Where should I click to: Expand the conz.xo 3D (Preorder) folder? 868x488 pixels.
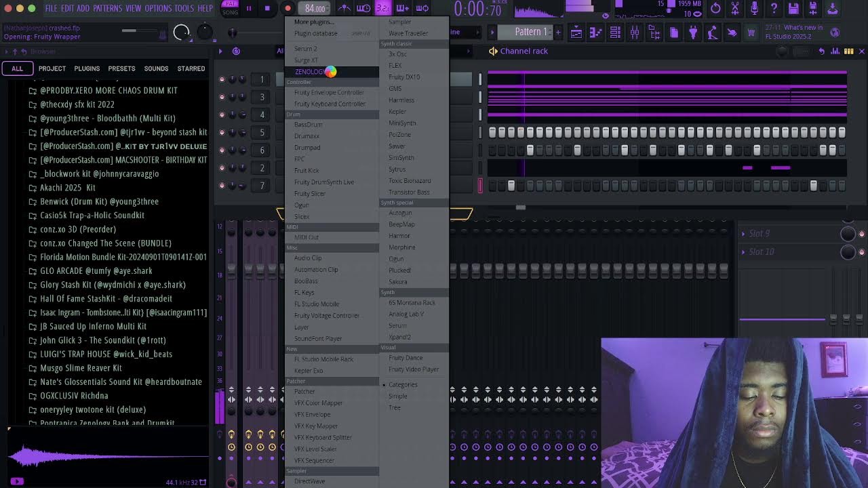pyautogui.click(x=33, y=229)
